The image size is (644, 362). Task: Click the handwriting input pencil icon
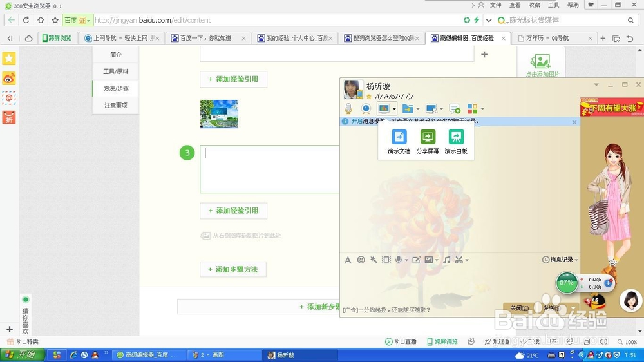[416, 260]
